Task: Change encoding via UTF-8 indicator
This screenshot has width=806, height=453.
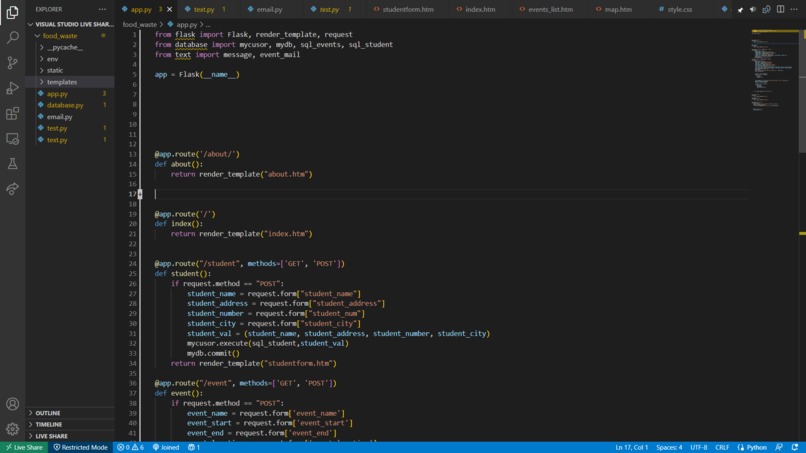Action: [x=699, y=447]
